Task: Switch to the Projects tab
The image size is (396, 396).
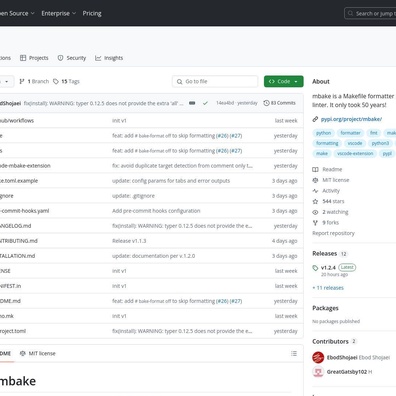Action: tap(34, 58)
